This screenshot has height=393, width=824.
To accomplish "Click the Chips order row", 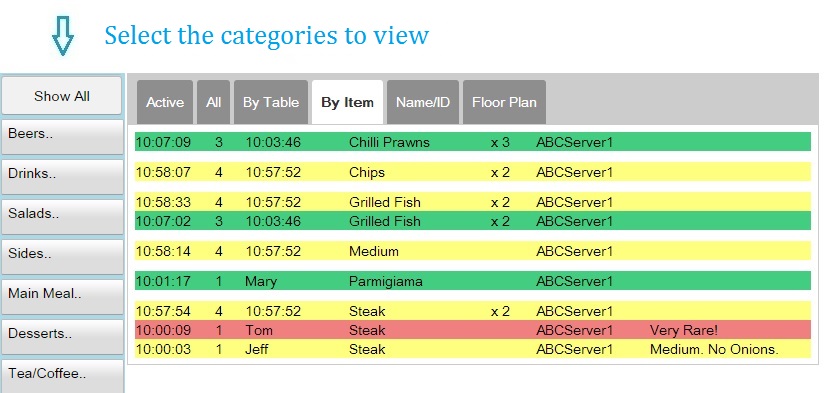I will pos(472,172).
